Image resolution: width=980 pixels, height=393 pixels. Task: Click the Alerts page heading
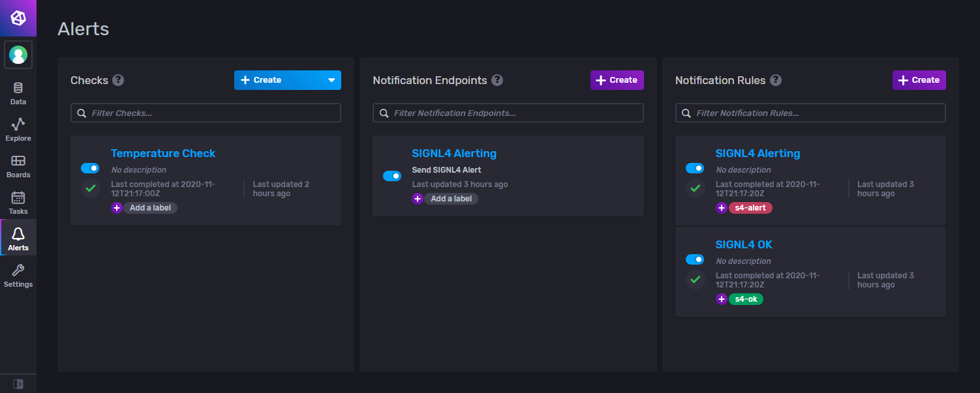(83, 29)
